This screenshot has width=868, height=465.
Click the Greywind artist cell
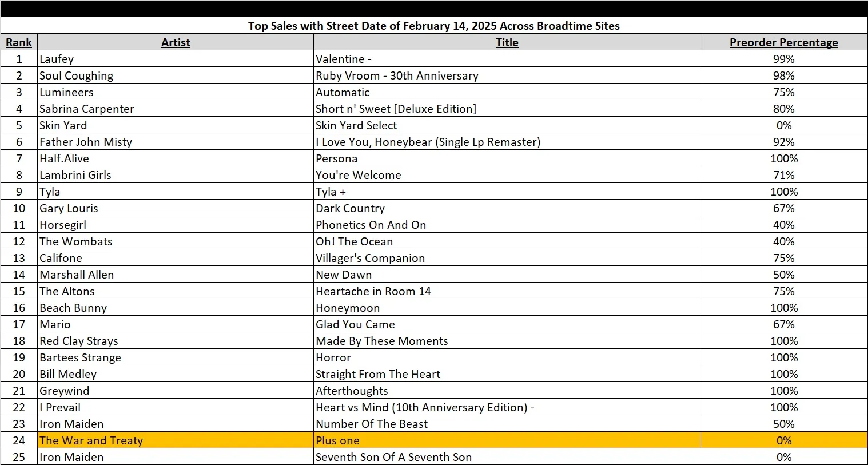[176, 391]
